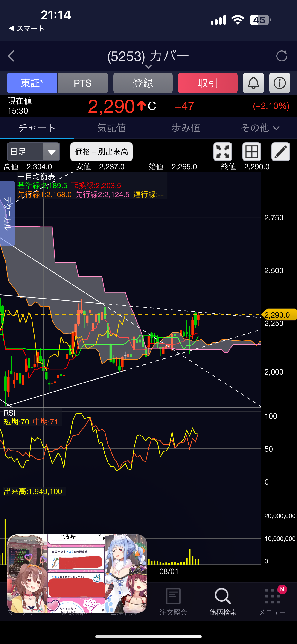Expand the stock name dropdown chevron

coord(148,67)
